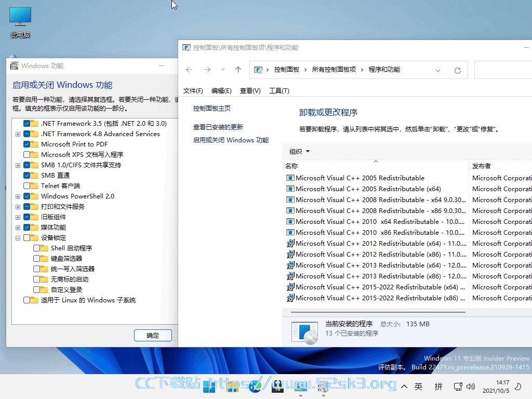The width and height of the screenshot is (532, 399).
Task: Click the location icon in the address bar
Action: pos(258,70)
